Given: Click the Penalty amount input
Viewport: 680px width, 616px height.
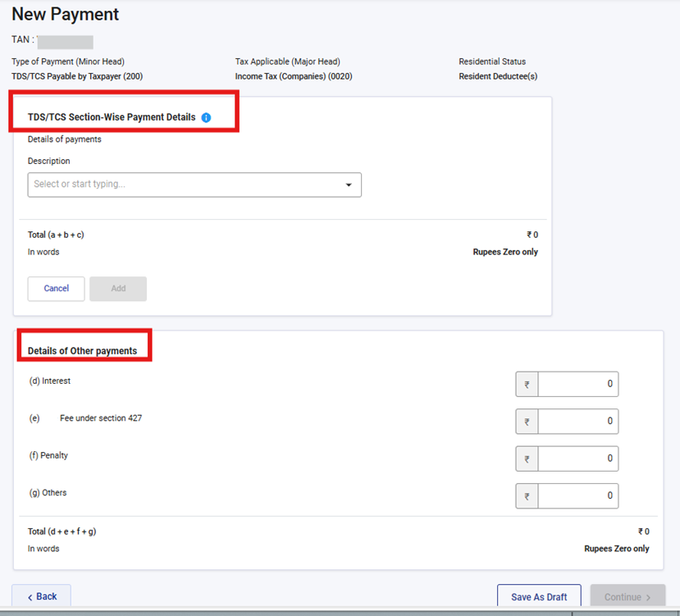Looking at the screenshot, I should click(577, 459).
